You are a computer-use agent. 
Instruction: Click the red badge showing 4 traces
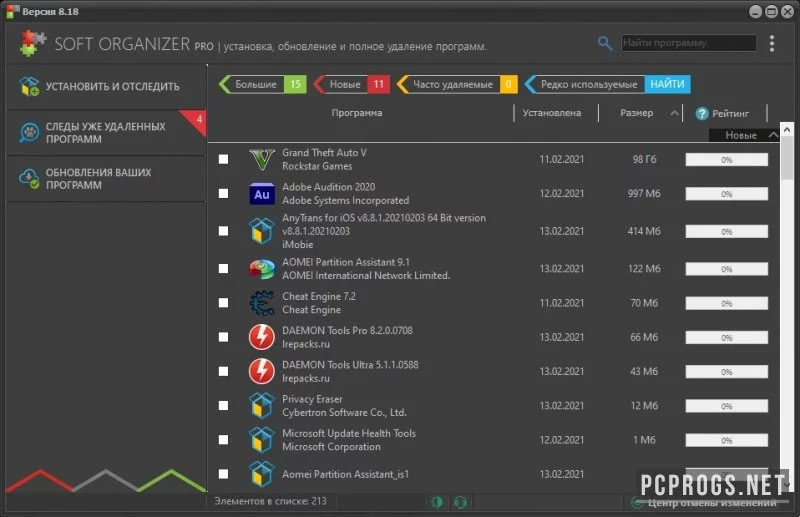click(196, 120)
